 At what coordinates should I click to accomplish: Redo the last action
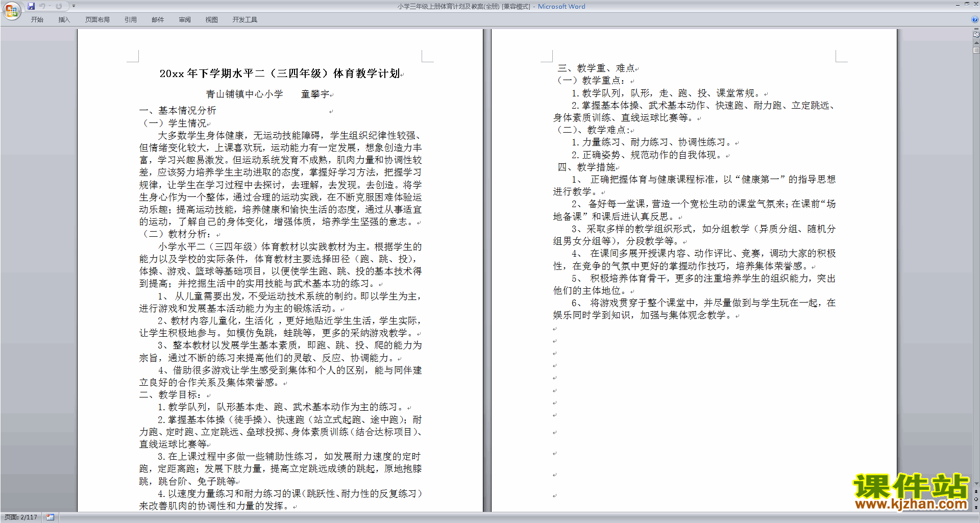59,6
